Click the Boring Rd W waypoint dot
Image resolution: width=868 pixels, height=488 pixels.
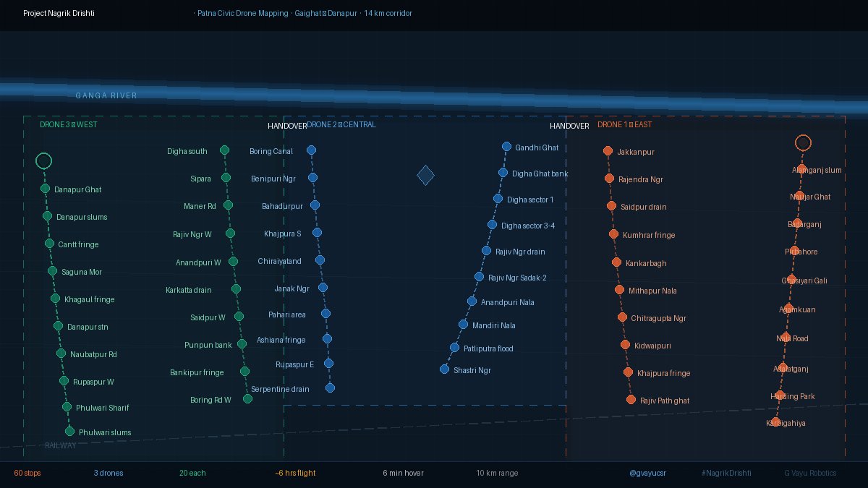click(x=247, y=399)
